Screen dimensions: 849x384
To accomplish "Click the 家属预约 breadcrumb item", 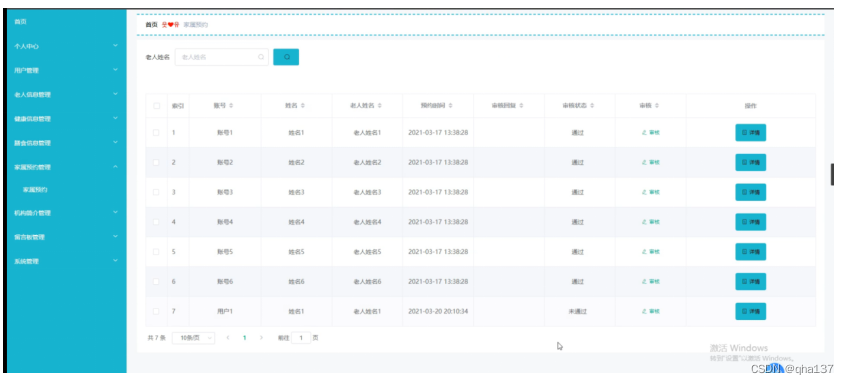I will (195, 24).
